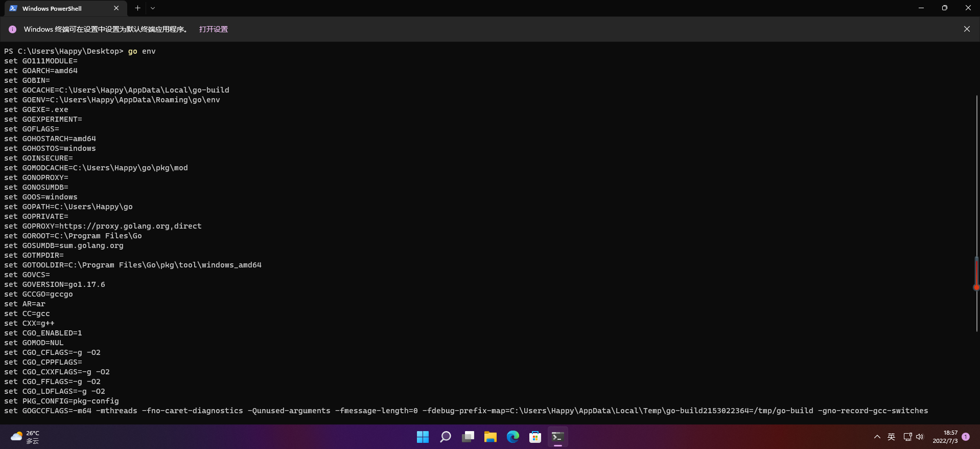This screenshot has height=449, width=980.
Task: Click the line 'set GOARCH=amd64'
Action: tap(41, 71)
